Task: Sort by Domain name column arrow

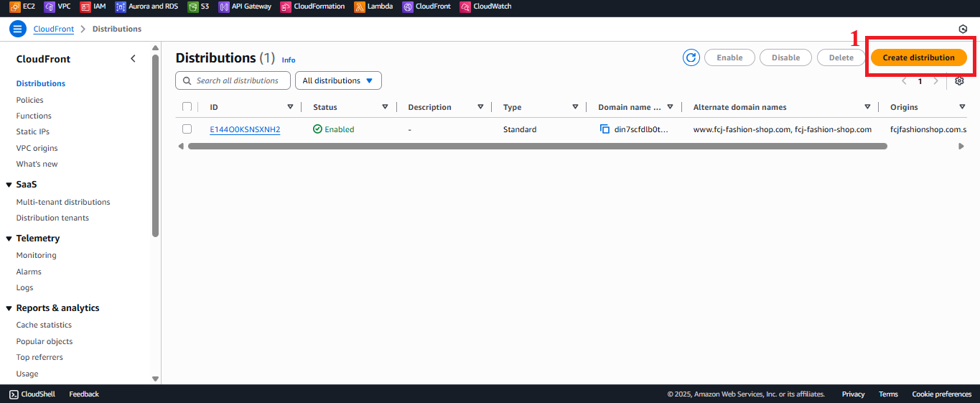Action: [670, 107]
